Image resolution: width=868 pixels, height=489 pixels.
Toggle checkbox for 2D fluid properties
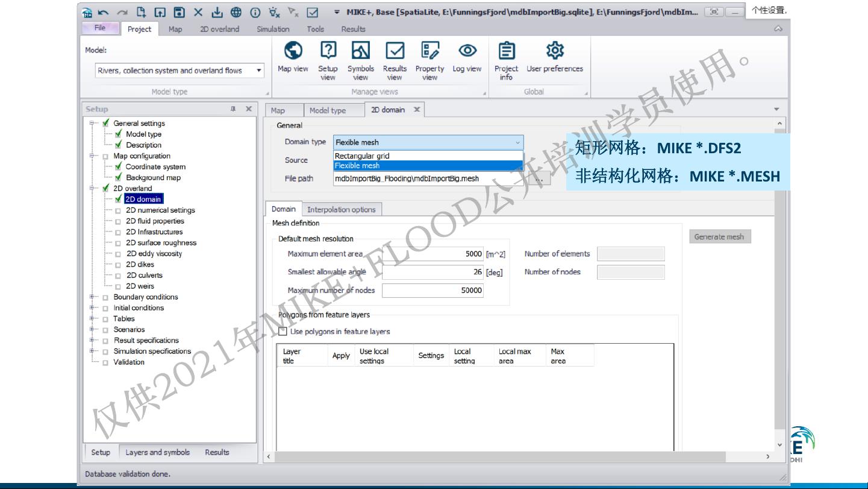click(x=118, y=221)
